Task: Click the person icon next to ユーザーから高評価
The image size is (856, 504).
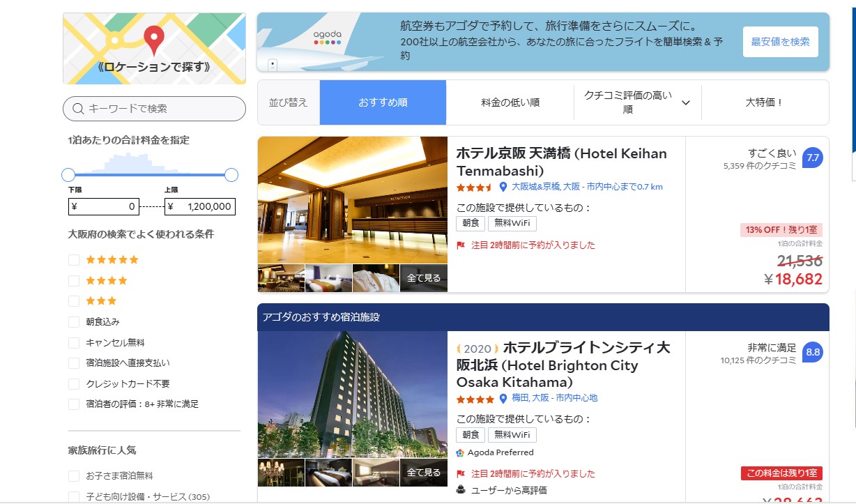Action: click(461, 489)
